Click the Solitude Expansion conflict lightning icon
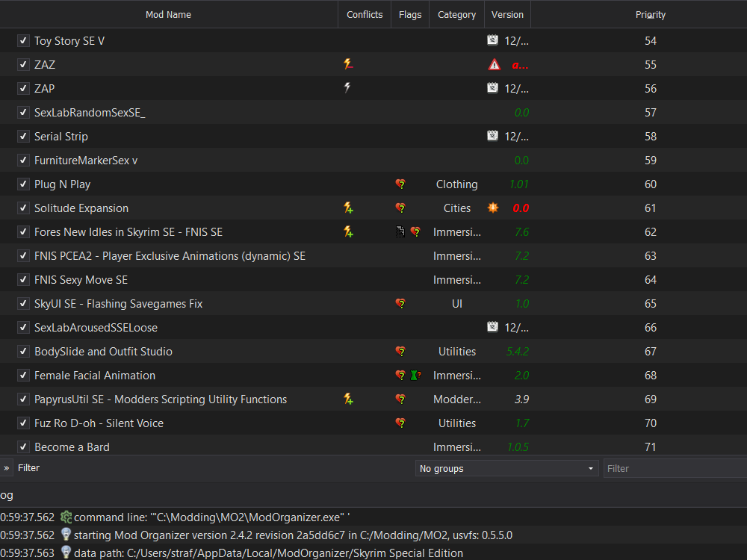This screenshot has height=560, width=747. (348, 208)
